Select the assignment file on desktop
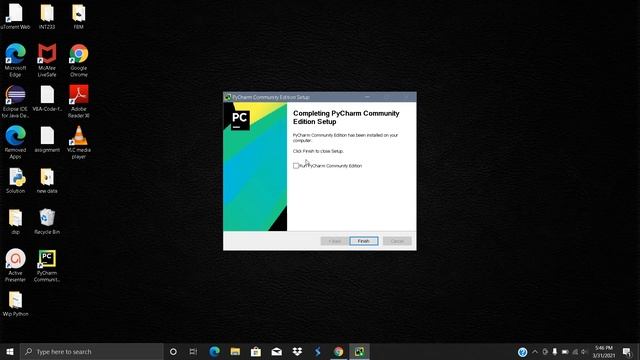The height and width of the screenshot is (360, 640). (x=47, y=140)
